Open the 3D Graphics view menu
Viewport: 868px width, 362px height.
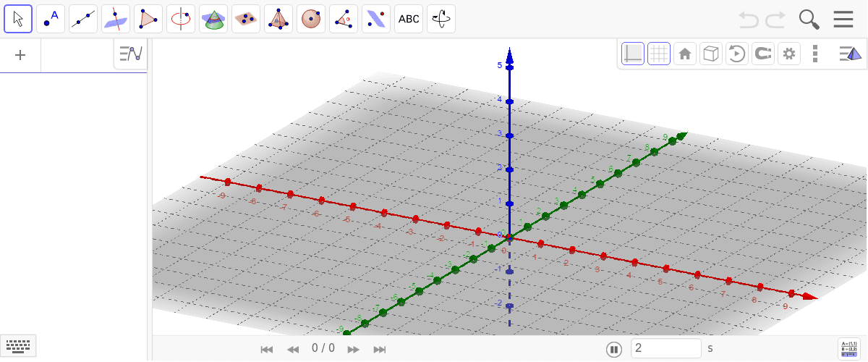849,54
